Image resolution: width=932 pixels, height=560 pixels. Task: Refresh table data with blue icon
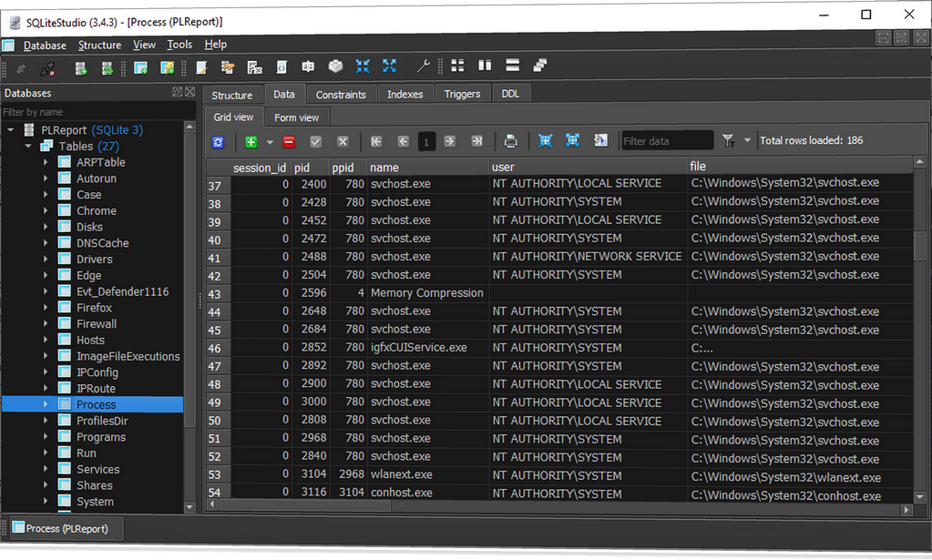coord(218,142)
